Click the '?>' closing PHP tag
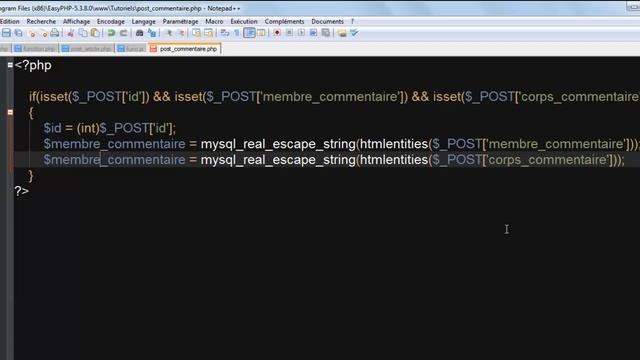The height and width of the screenshot is (360, 640). [x=22, y=191]
